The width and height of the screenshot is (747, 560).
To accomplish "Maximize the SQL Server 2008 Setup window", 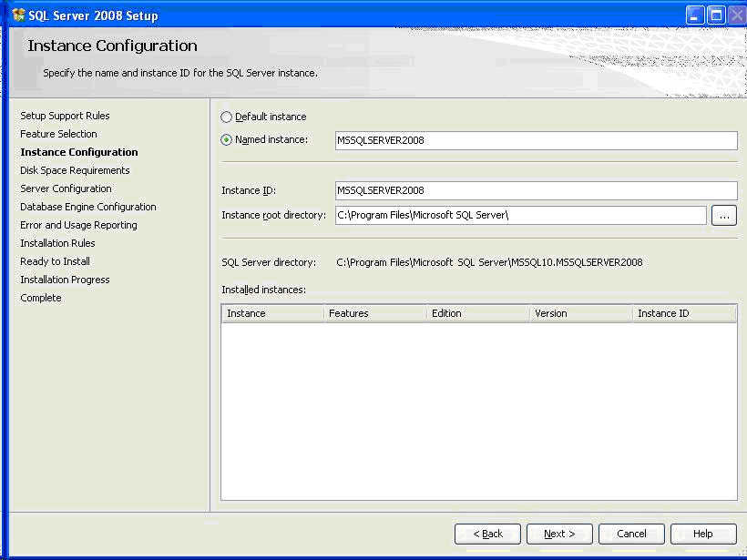I will point(716,15).
